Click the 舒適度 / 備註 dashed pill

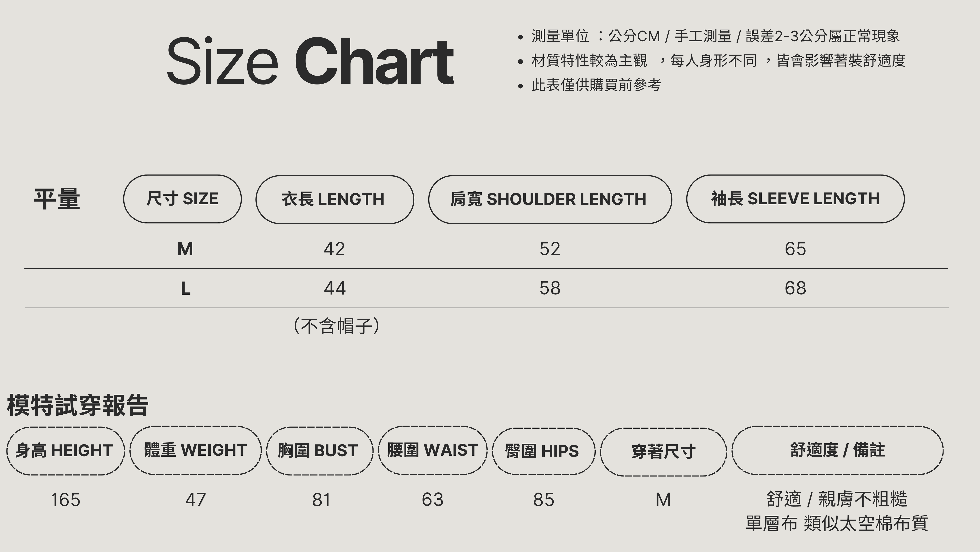pyautogui.click(x=837, y=450)
